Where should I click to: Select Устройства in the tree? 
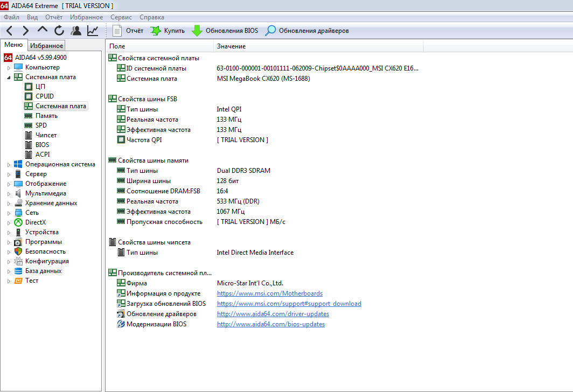pyautogui.click(x=41, y=232)
